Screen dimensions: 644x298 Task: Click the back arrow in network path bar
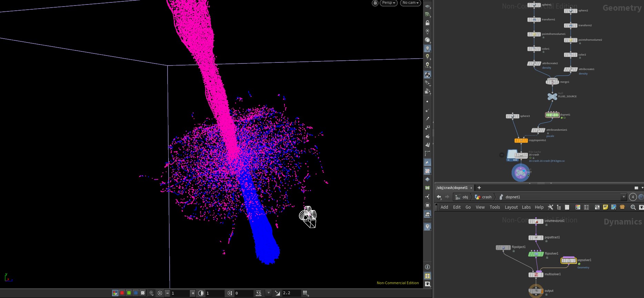439,197
